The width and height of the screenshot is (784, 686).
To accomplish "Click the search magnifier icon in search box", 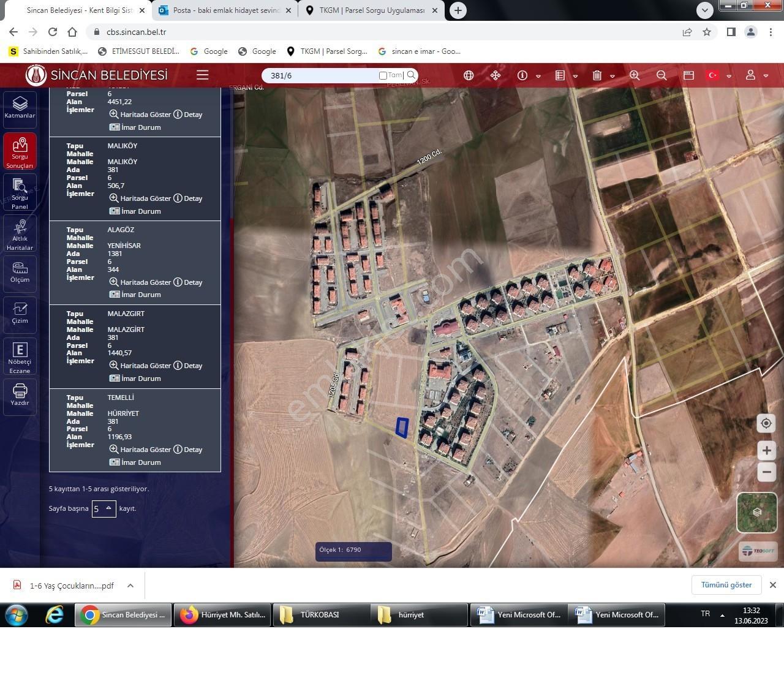I will coord(412,75).
